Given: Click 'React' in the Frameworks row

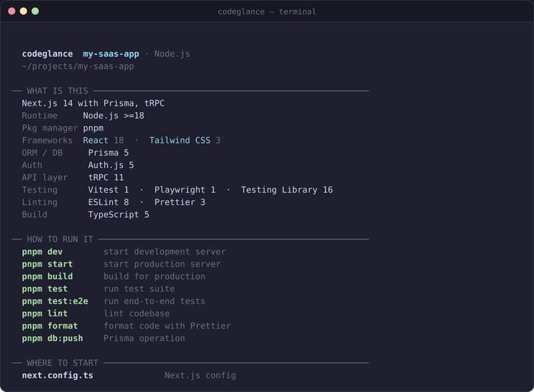Looking at the screenshot, I should (96, 140).
